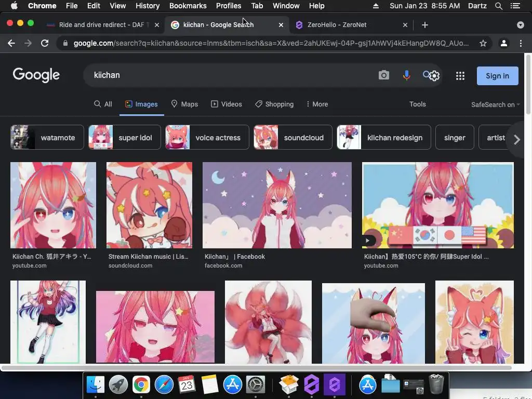This screenshot has height=399, width=532.
Task: Open Calendar from the dock
Action: coord(187,384)
